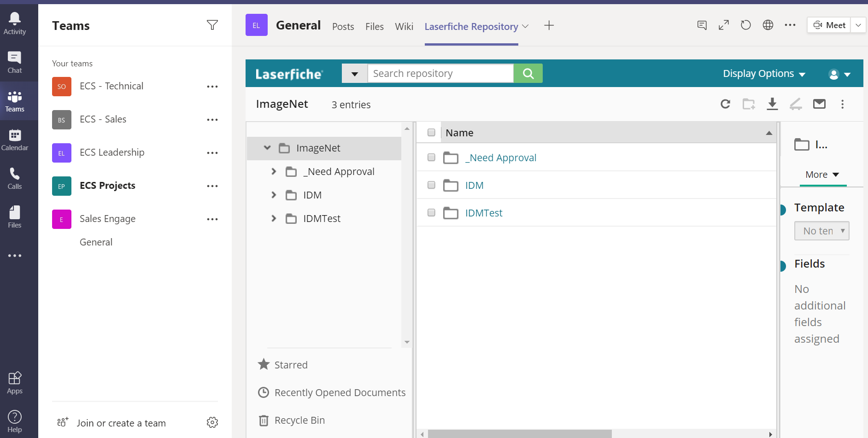Open the Activity feed
868x438 pixels.
click(x=15, y=23)
